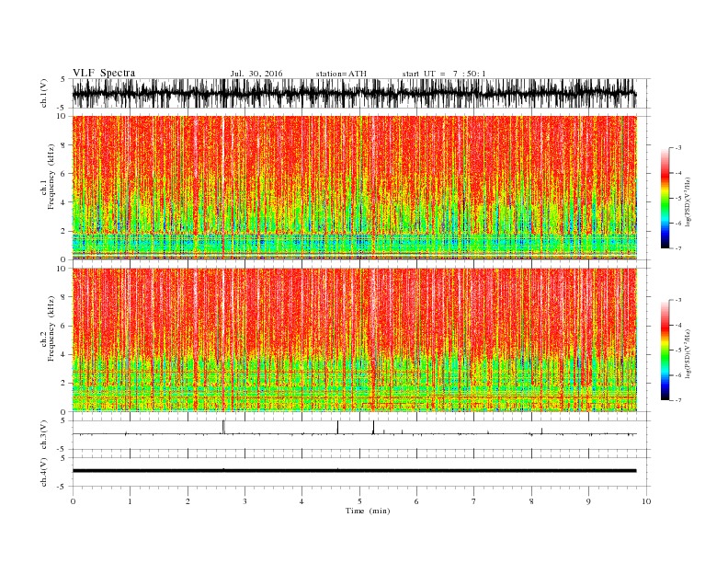
Task: Select the 'ch.4(V)' axis label
Action: click(x=44, y=472)
